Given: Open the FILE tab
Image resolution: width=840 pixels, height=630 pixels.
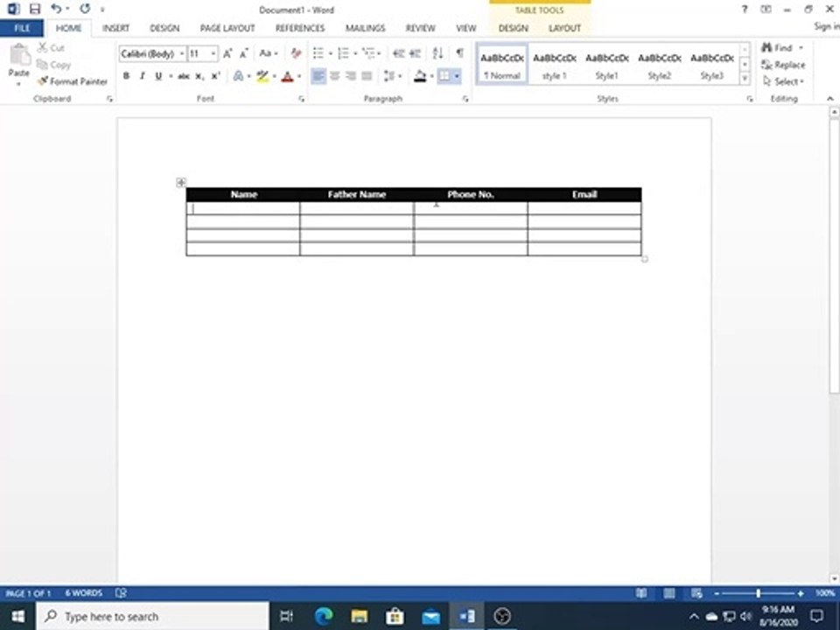Looking at the screenshot, I should (22, 28).
